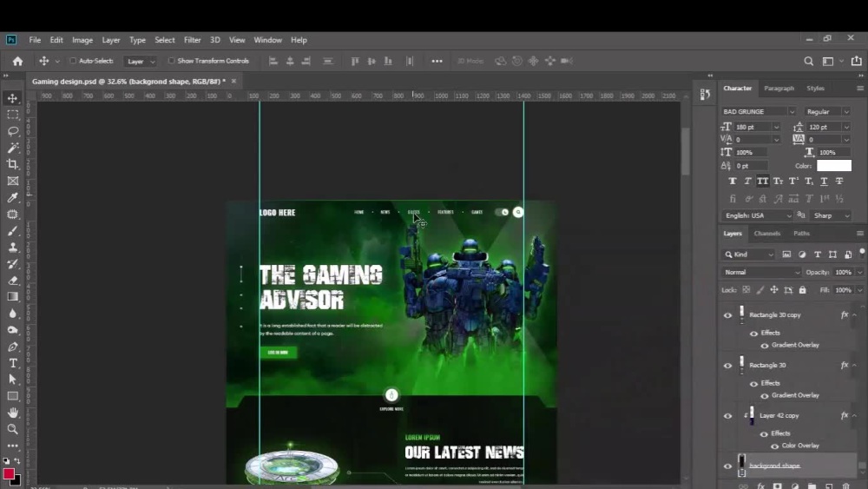Select the Eraser tool

click(x=13, y=281)
